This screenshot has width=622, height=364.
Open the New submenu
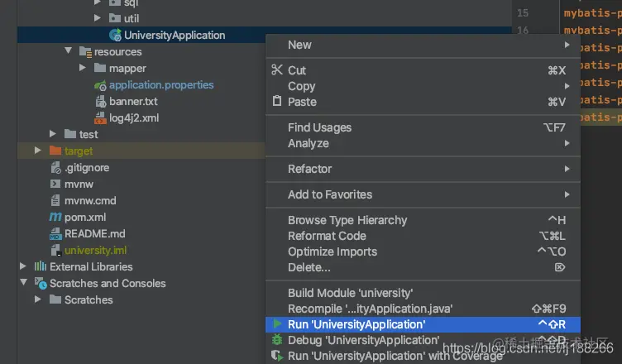[299, 45]
